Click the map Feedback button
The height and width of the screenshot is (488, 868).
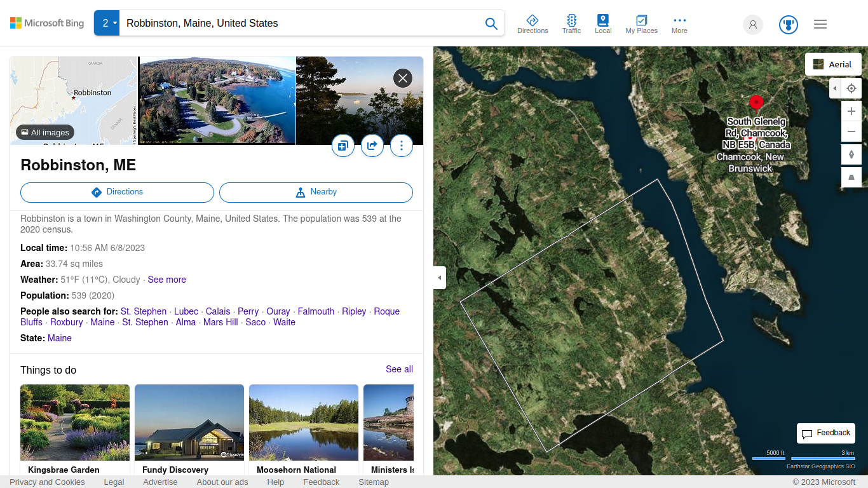pyautogui.click(x=826, y=433)
